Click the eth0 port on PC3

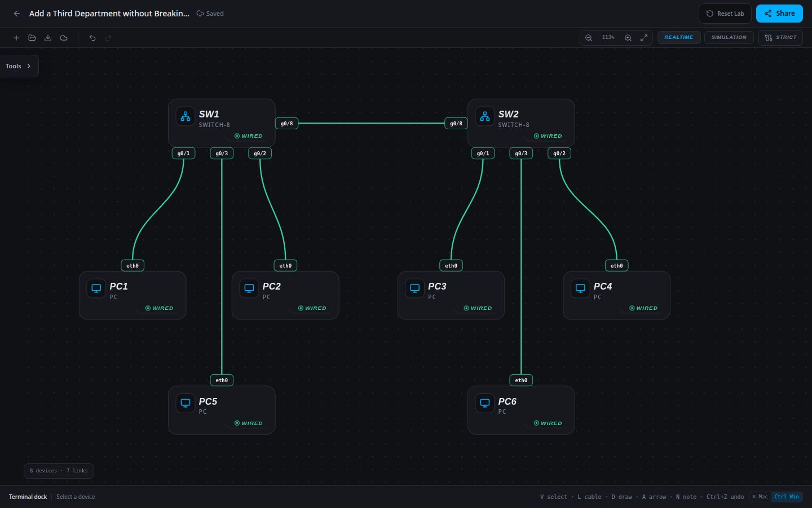451,266
